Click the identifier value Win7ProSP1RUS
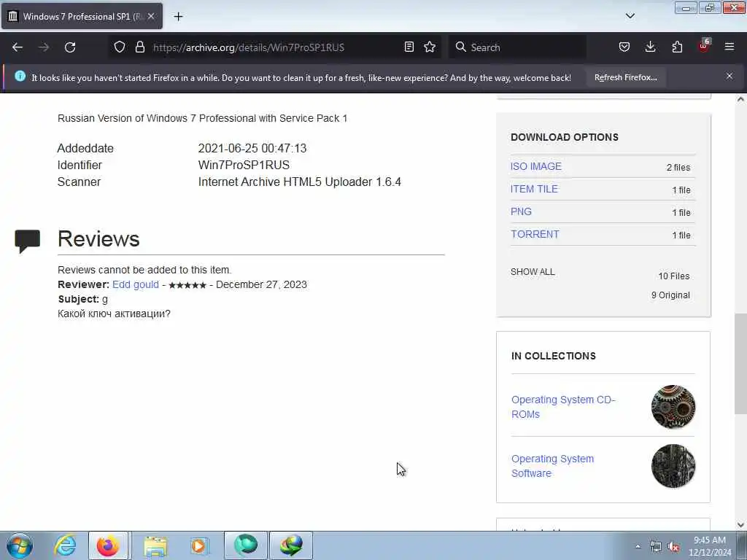The image size is (747, 560). tap(244, 165)
